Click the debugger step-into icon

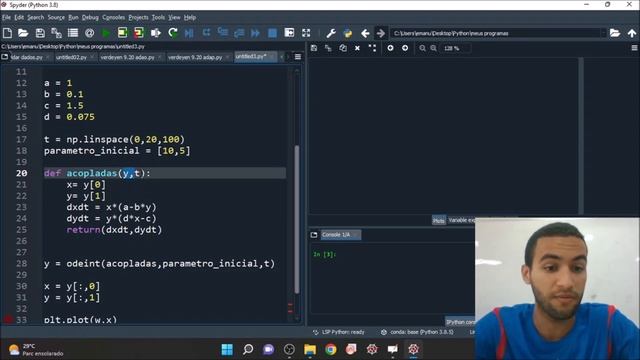click(223, 33)
